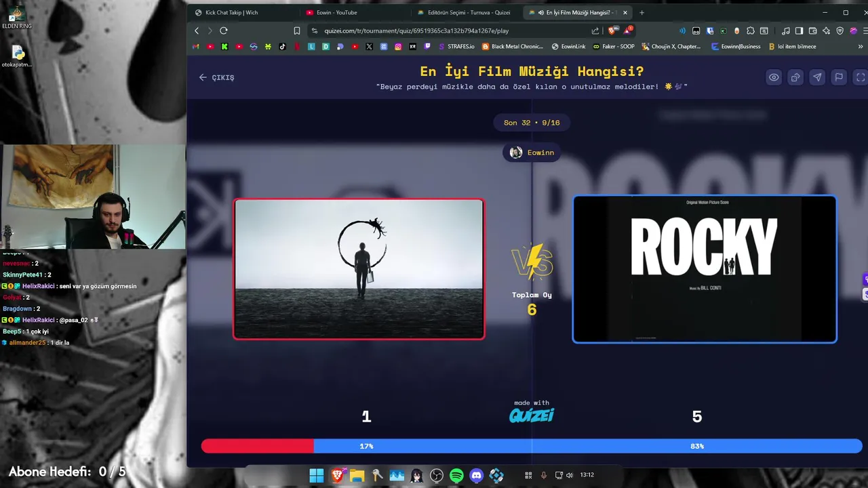Open the Instagram bookmark icon
Viewport: 868px width, 488px height.
[398, 47]
